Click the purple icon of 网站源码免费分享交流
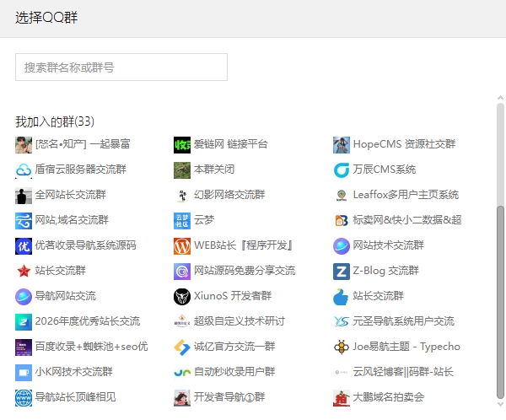This screenshot has width=506, height=420. (x=182, y=272)
